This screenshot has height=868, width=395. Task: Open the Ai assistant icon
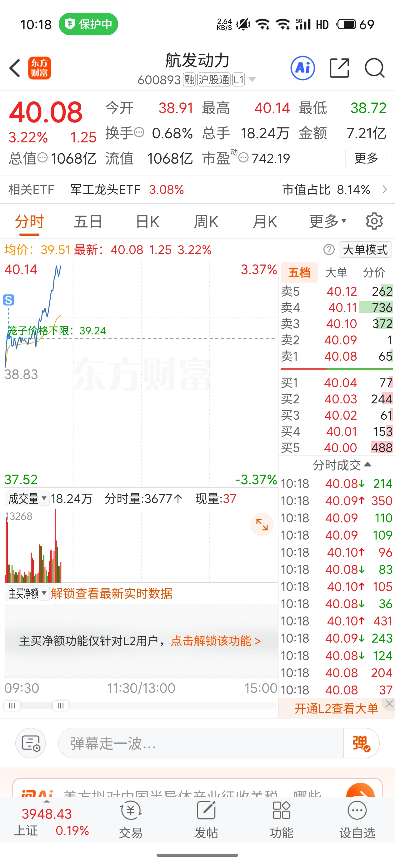tap(302, 68)
